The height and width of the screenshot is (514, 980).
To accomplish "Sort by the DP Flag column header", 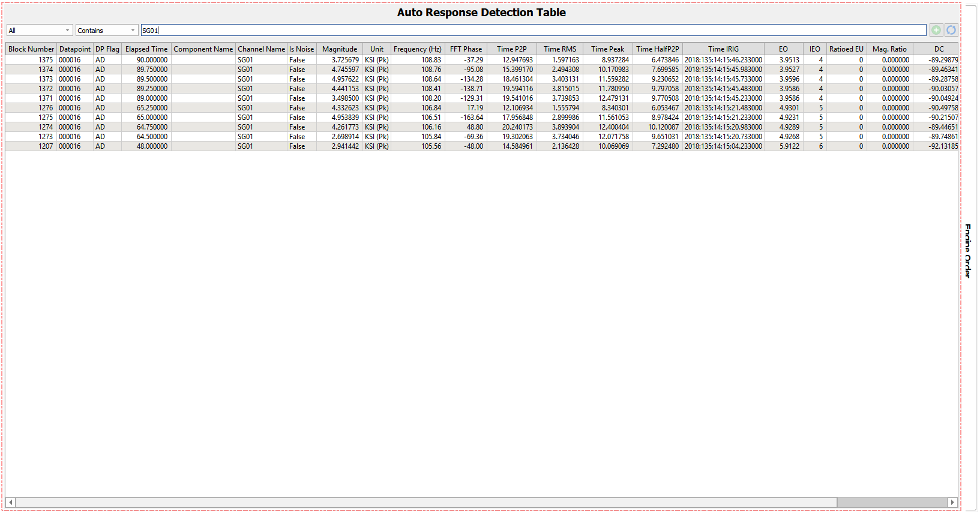I will click(x=107, y=49).
